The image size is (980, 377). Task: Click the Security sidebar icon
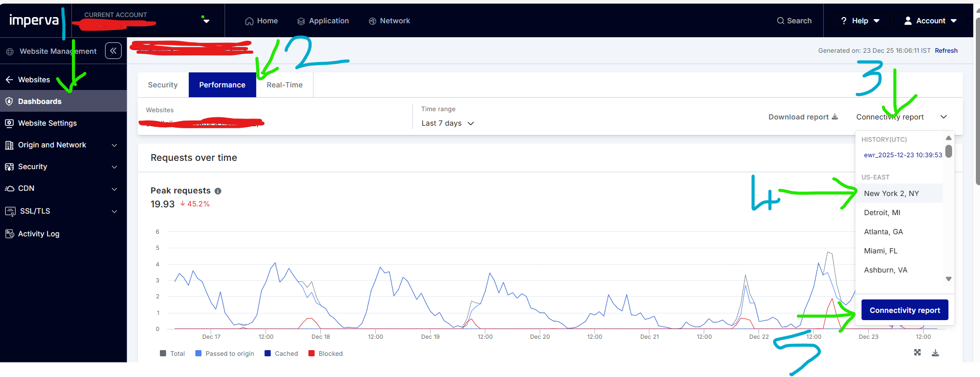coord(9,167)
